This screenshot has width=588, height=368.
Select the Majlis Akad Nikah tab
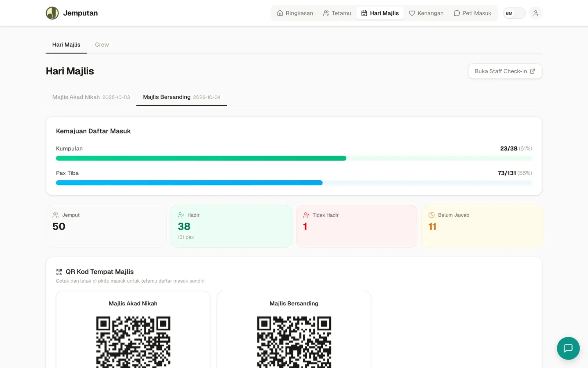tap(91, 97)
